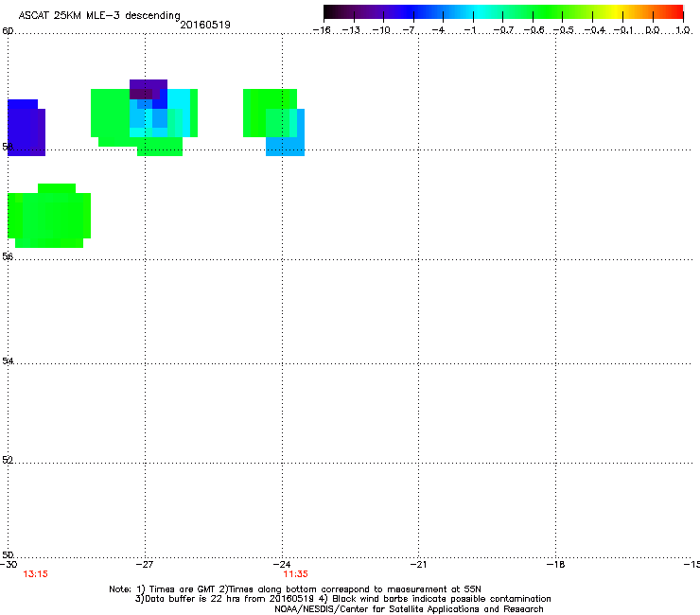Click the -7 color scale label
The width and height of the screenshot is (700, 615).
click(x=410, y=30)
